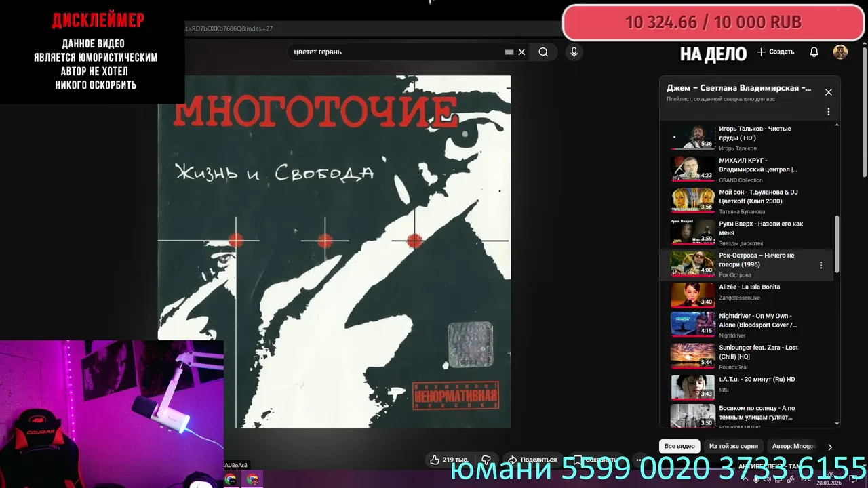The width and height of the screenshot is (868, 488).
Task: Open the on-screen keyboard icon in search
Action: click(x=509, y=52)
